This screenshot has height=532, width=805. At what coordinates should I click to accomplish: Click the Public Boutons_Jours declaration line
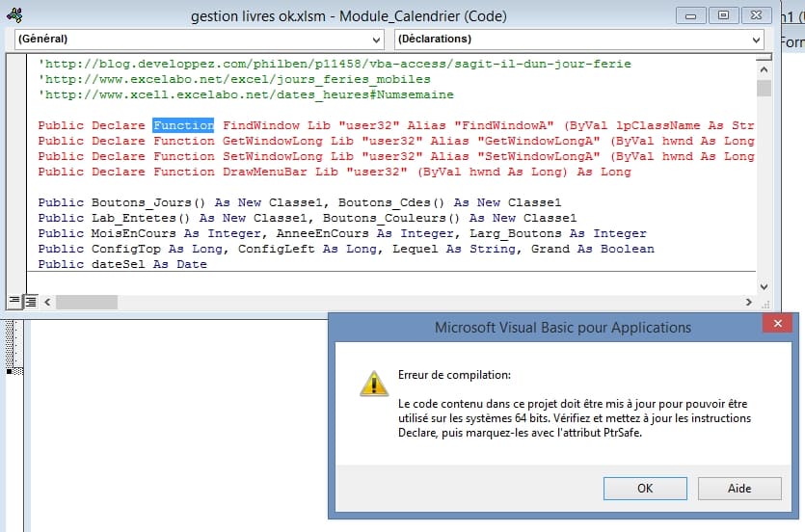pyautogui.click(x=300, y=202)
